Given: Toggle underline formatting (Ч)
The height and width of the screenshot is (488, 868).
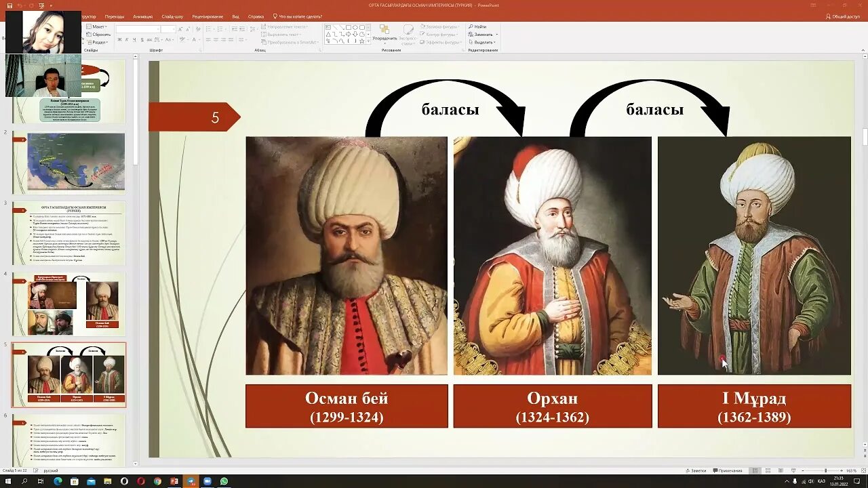Looking at the screenshot, I should (134, 39).
